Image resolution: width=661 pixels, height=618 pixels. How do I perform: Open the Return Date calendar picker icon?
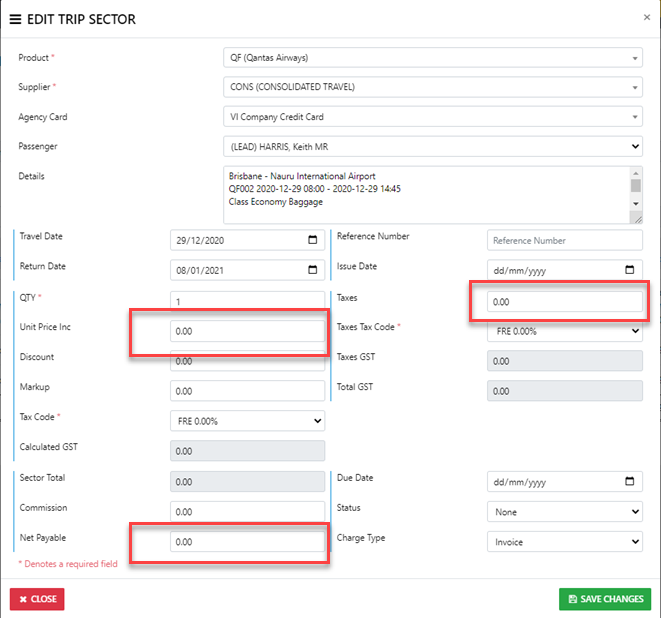point(313,271)
